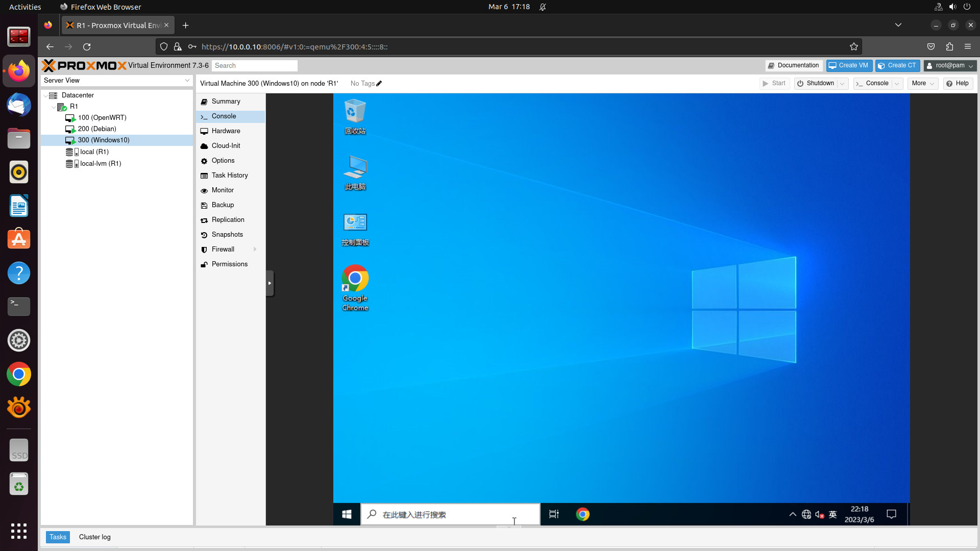This screenshot has width=980, height=551.
Task: Collapse the Datacenter tree node
Action: pyautogui.click(x=45, y=95)
